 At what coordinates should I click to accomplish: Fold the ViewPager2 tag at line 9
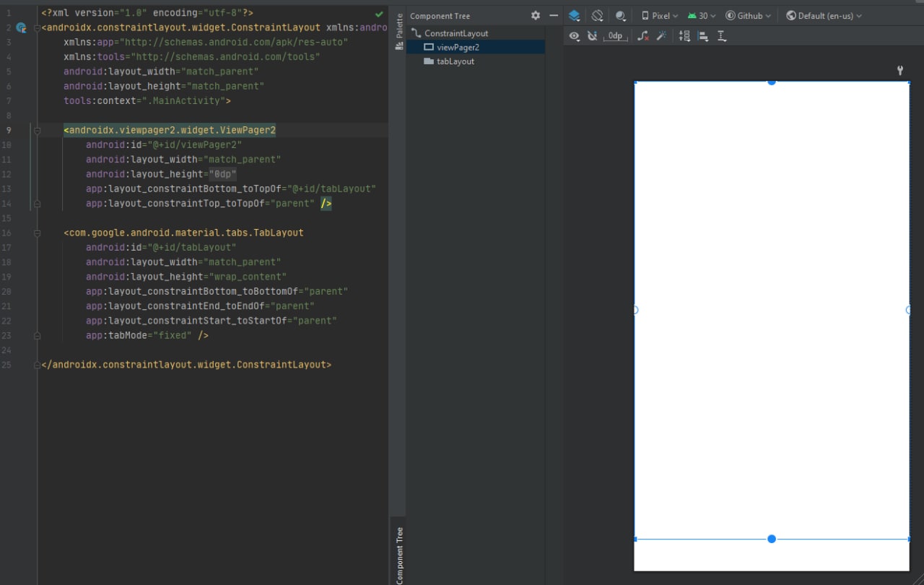37,130
